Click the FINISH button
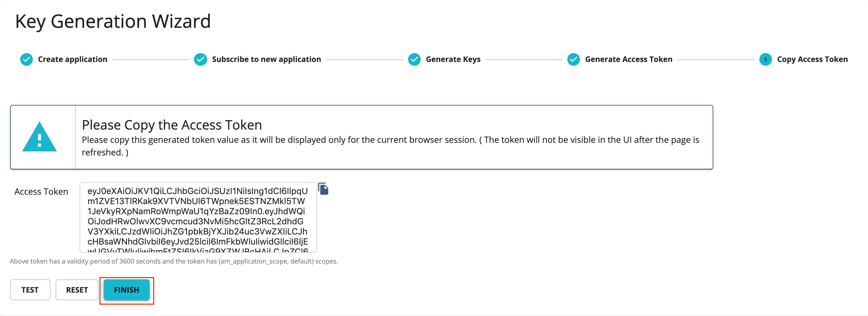The image size is (868, 316). coord(127,290)
